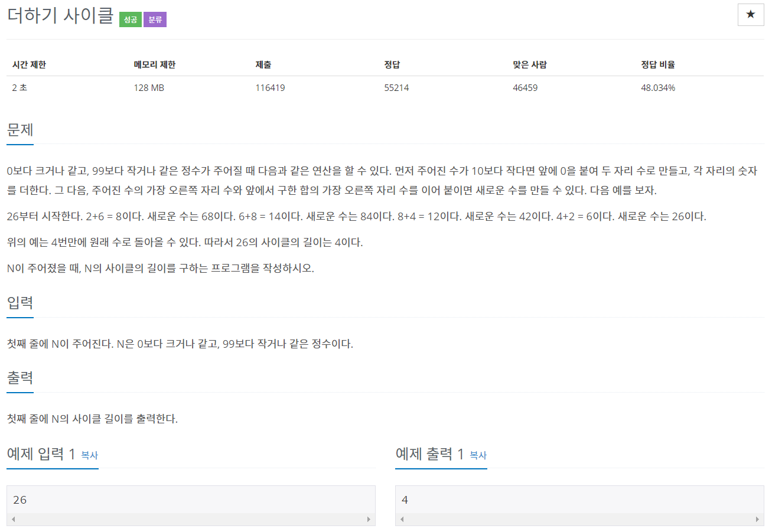772x532 pixels.
Task: Click left scroll arrow of example output box
Action: point(402,520)
